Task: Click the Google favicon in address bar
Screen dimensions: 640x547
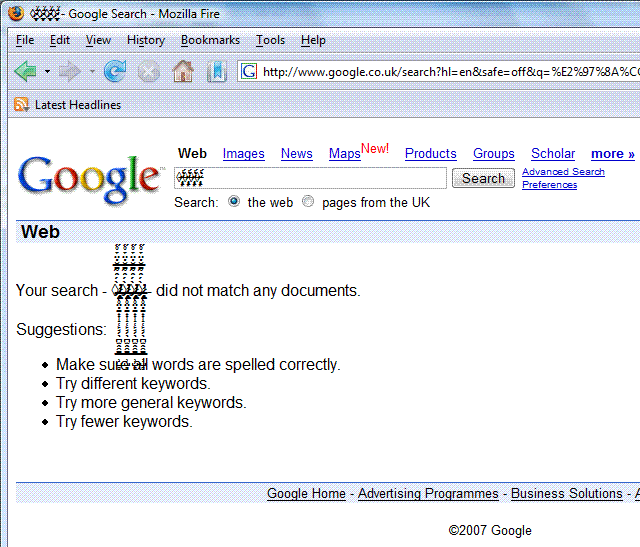Action: click(x=249, y=72)
